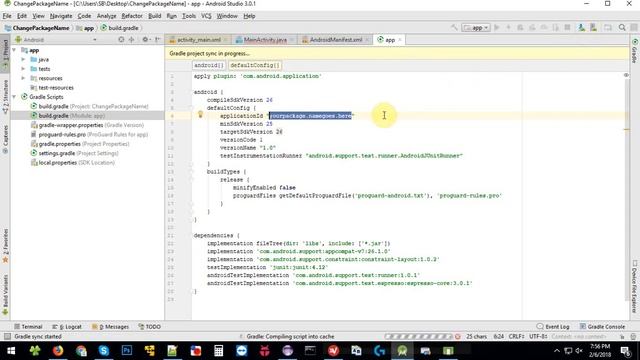Click the defaultConfig{} breadcrumb
The width and height of the screenshot is (640, 360).
point(255,65)
